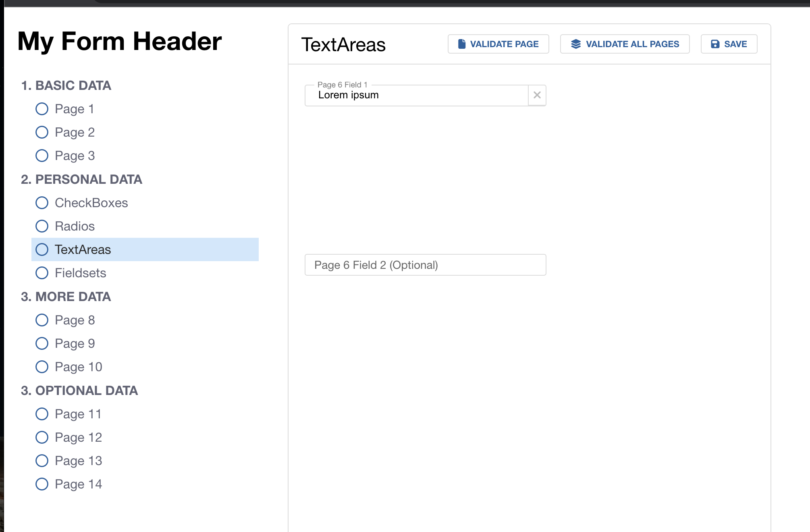The width and height of the screenshot is (810, 532).
Task: Clear Page 6 Field 1 with X
Action: (x=537, y=95)
